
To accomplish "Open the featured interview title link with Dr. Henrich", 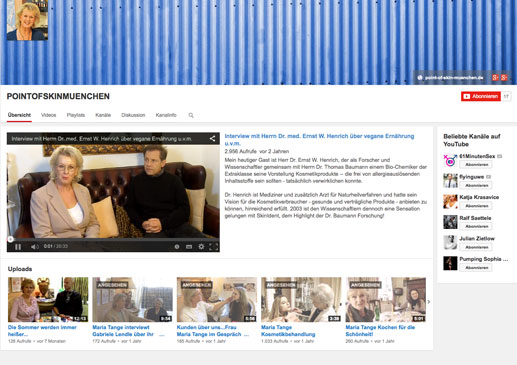I will click(x=319, y=140).
